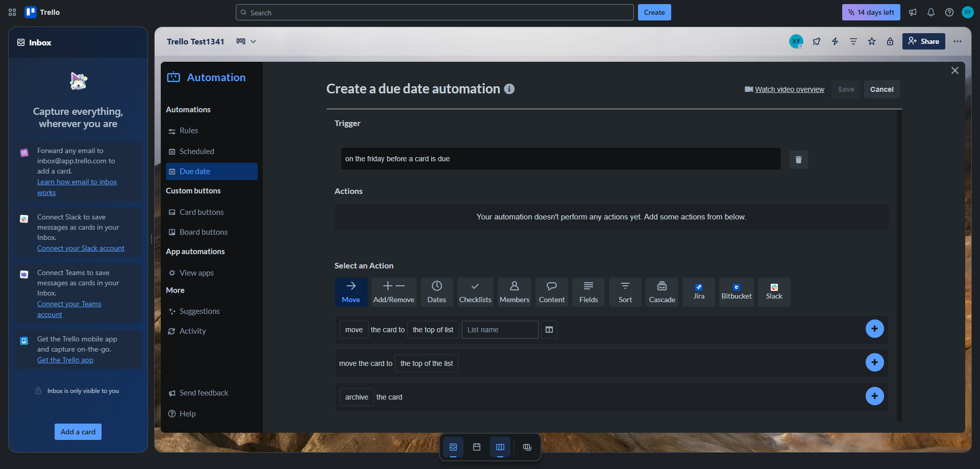Screen dimensions: 980x469
Task: Close the Automation dialog
Action: coord(955,70)
